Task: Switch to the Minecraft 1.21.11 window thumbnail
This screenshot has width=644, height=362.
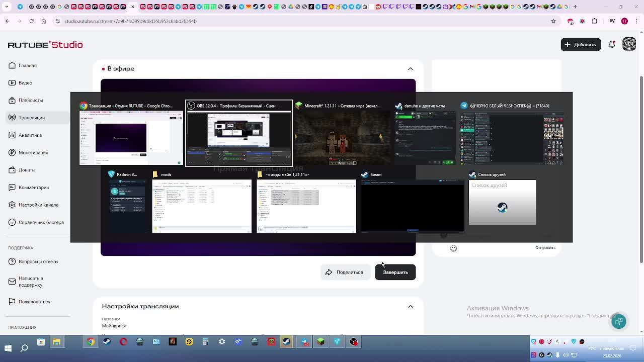Action: [x=342, y=134]
